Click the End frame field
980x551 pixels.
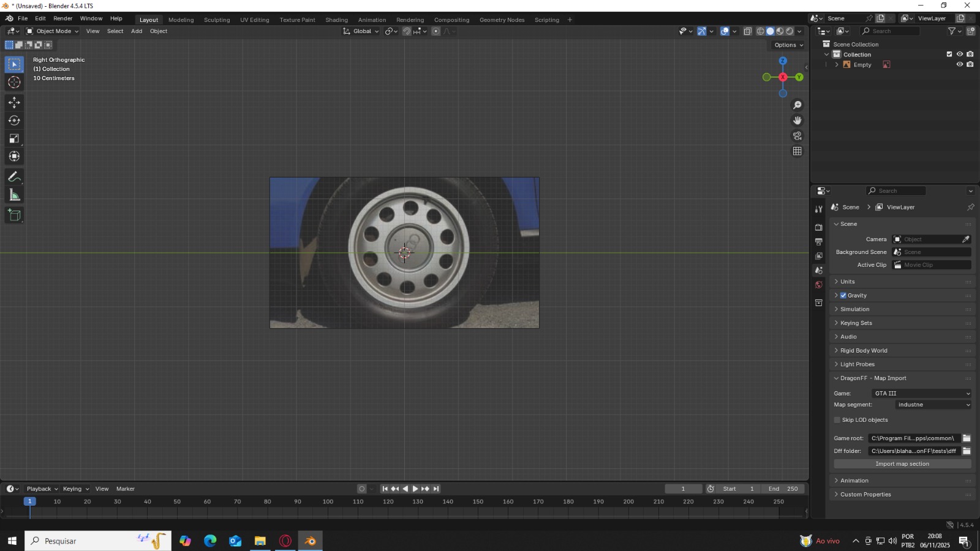[783, 489]
